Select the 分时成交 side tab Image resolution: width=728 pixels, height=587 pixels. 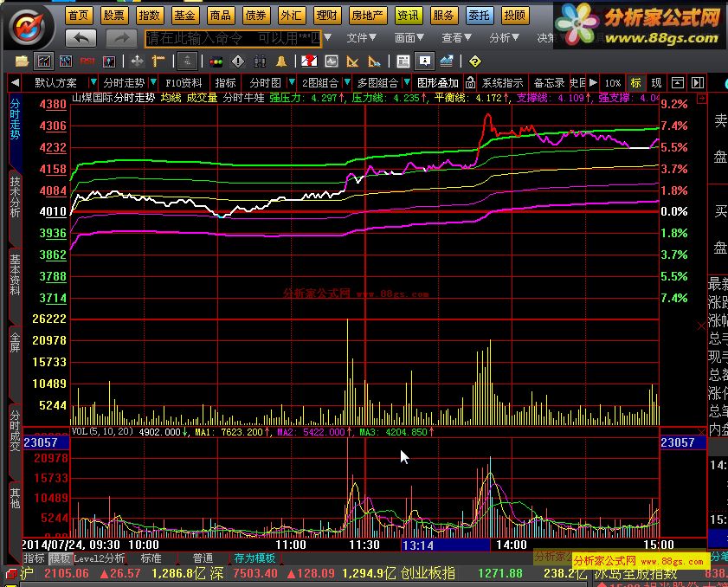coord(15,430)
